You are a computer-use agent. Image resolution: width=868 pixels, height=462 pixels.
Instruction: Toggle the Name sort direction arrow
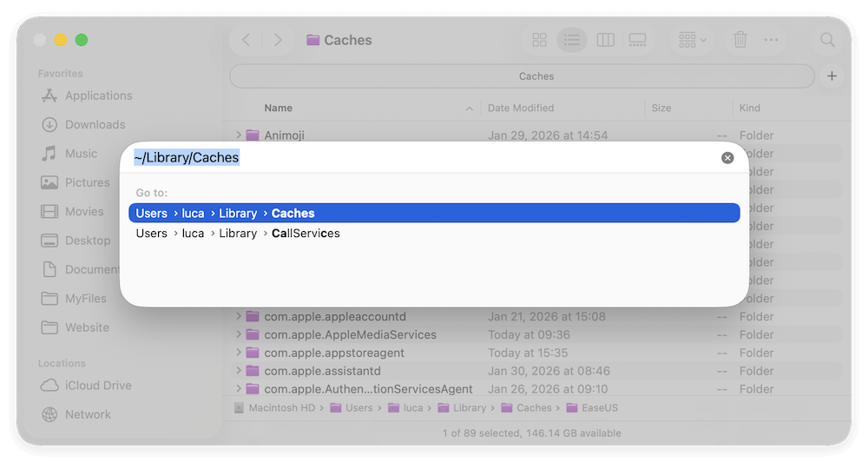470,109
